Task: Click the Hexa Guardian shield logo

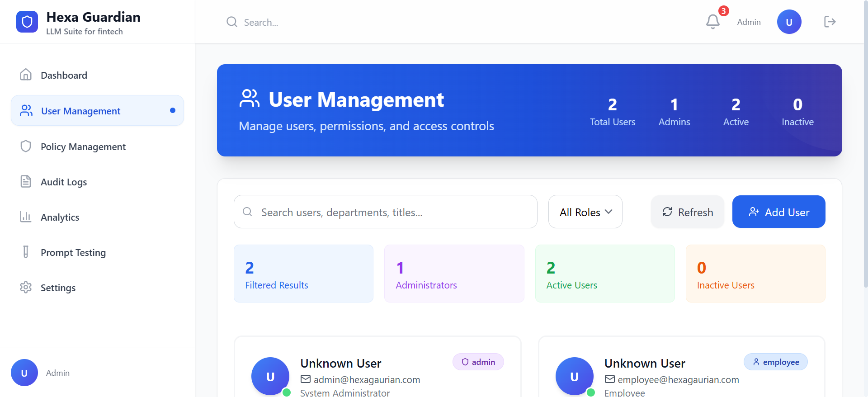Action: pos(27,22)
